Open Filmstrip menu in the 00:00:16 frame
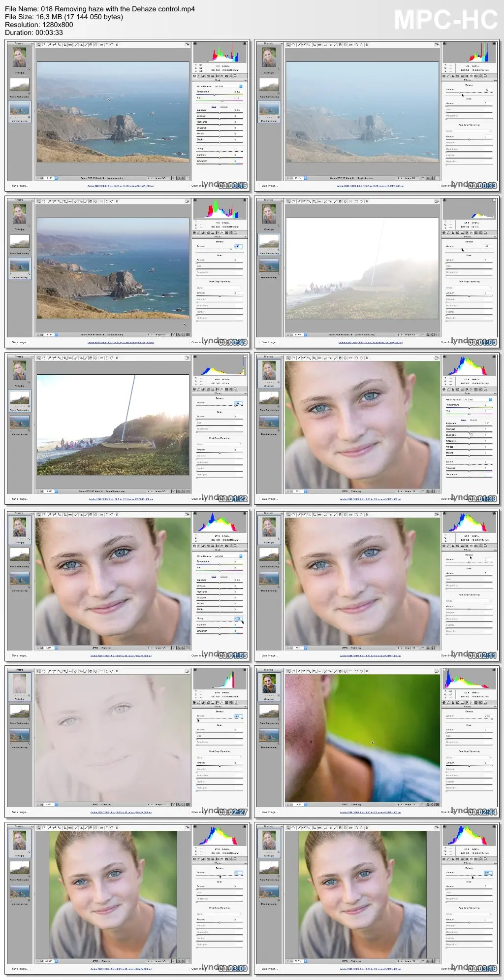 [x=32, y=43]
